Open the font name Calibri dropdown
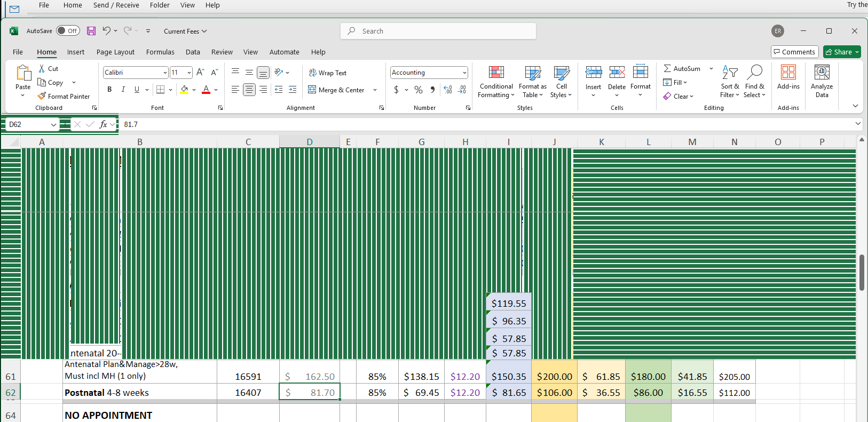Image resolution: width=868 pixels, height=422 pixels. pyautogui.click(x=165, y=73)
